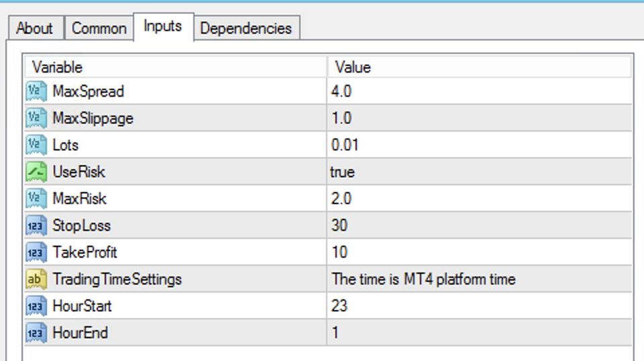
Task: Click the MaxSpread double-type icon
Action: click(36, 91)
